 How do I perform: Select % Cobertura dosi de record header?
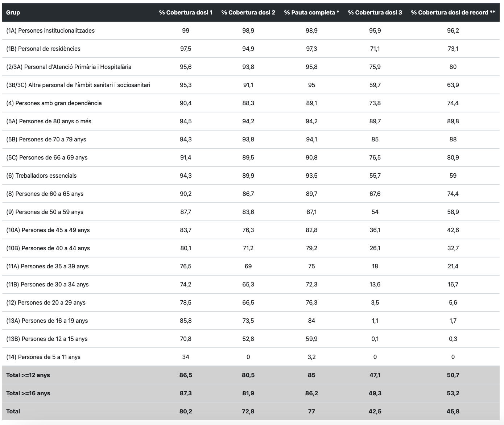453,12
